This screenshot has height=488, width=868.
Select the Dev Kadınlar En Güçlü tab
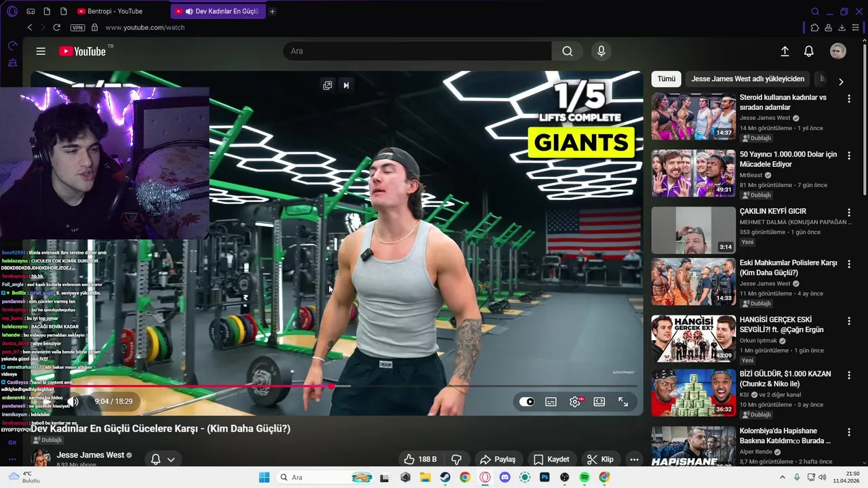(x=217, y=12)
